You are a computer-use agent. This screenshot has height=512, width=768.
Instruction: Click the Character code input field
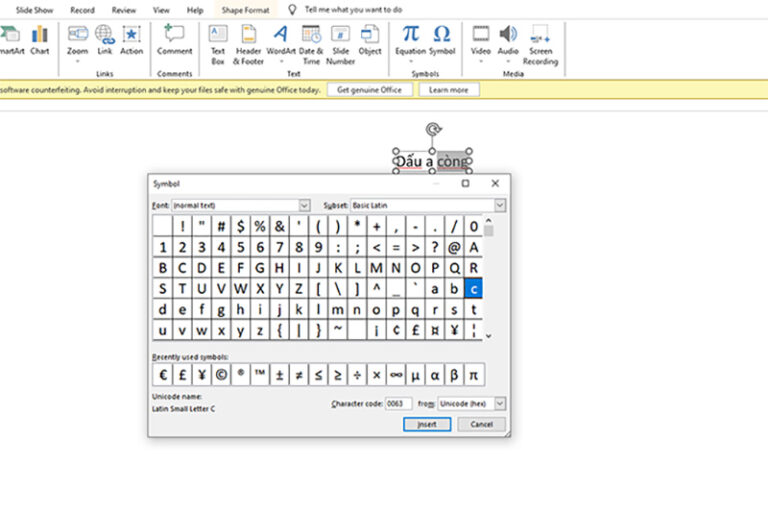point(398,403)
